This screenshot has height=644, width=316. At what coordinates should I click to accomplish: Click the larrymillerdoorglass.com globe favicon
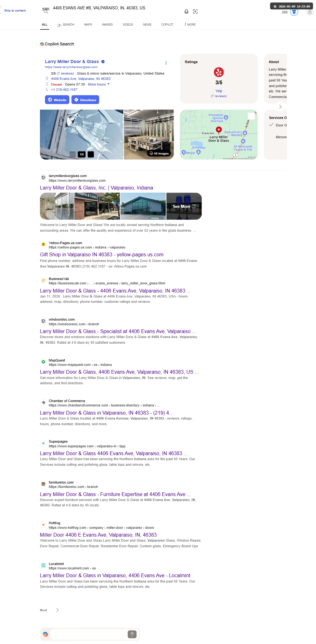[x=43, y=178]
